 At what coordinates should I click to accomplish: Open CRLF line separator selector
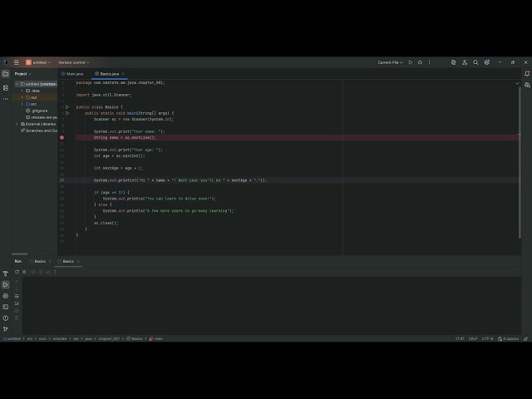473,338
